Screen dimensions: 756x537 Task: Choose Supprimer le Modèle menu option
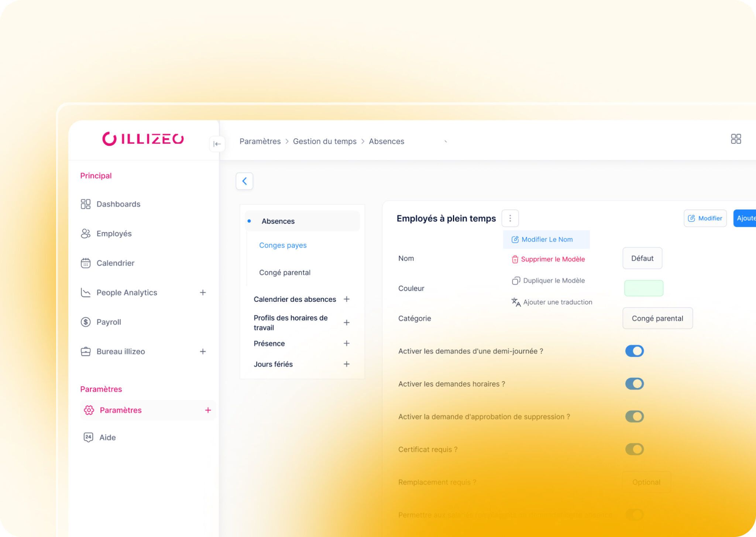548,259
